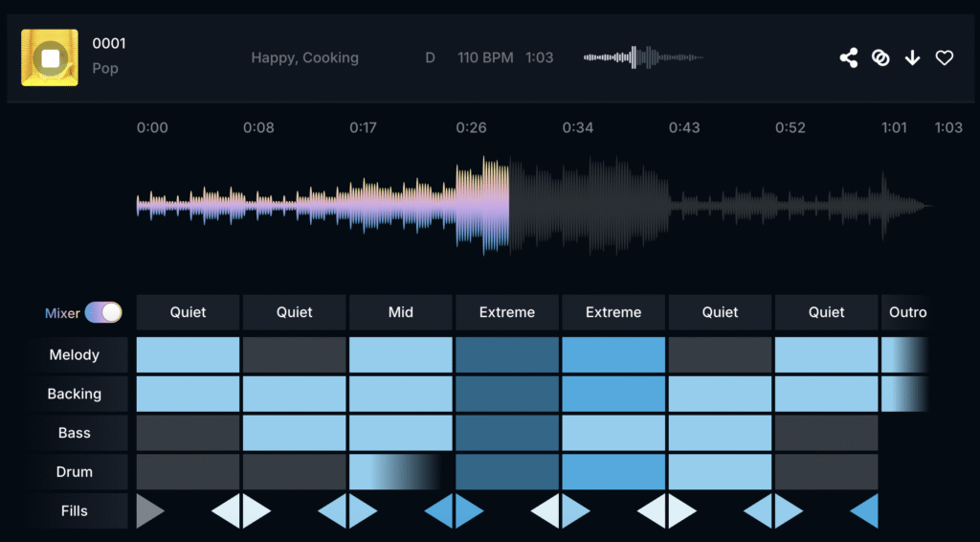Select the Fills row label
Image resolution: width=980 pixels, height=542 pixels.
(x=75, y=511)
